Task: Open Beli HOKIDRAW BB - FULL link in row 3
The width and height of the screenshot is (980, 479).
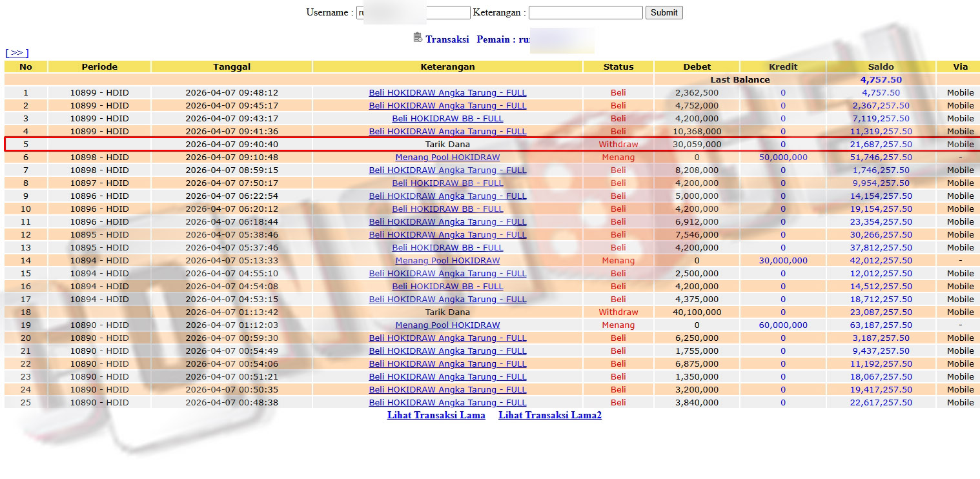Action: click(x=447, y=118)
